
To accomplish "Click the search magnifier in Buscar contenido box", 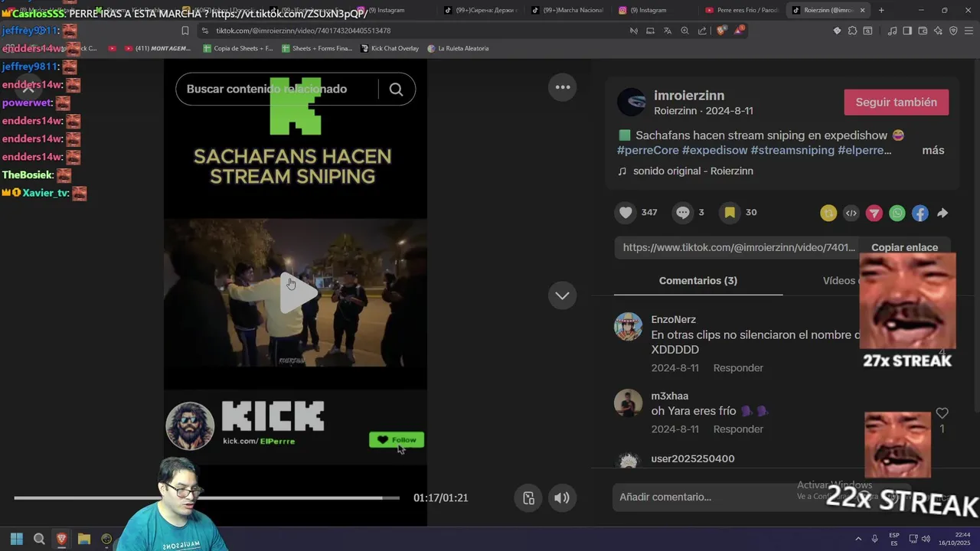I will (396, 90).
